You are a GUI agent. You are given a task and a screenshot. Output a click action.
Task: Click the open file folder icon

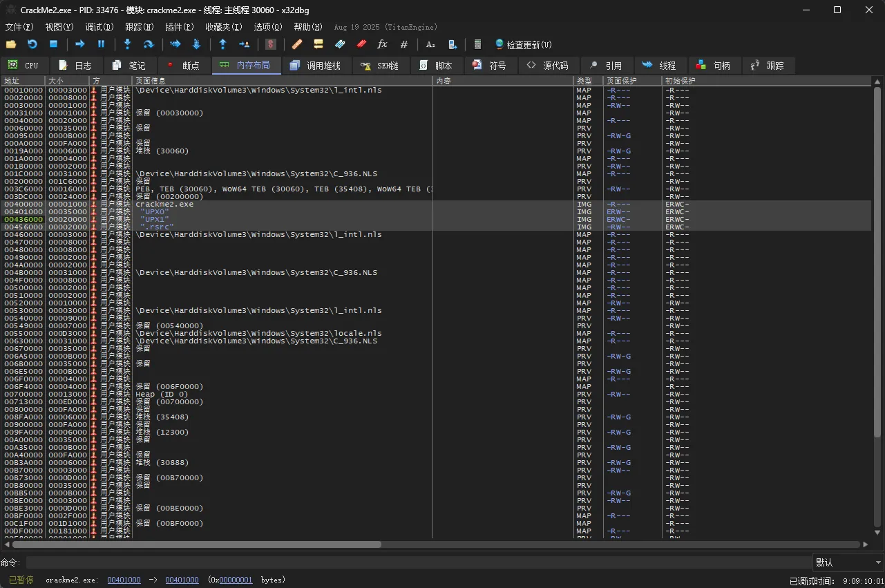(x=10, y=44)
